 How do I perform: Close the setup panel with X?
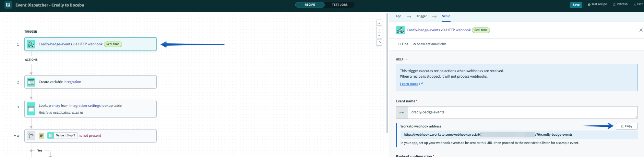(641, 30)
